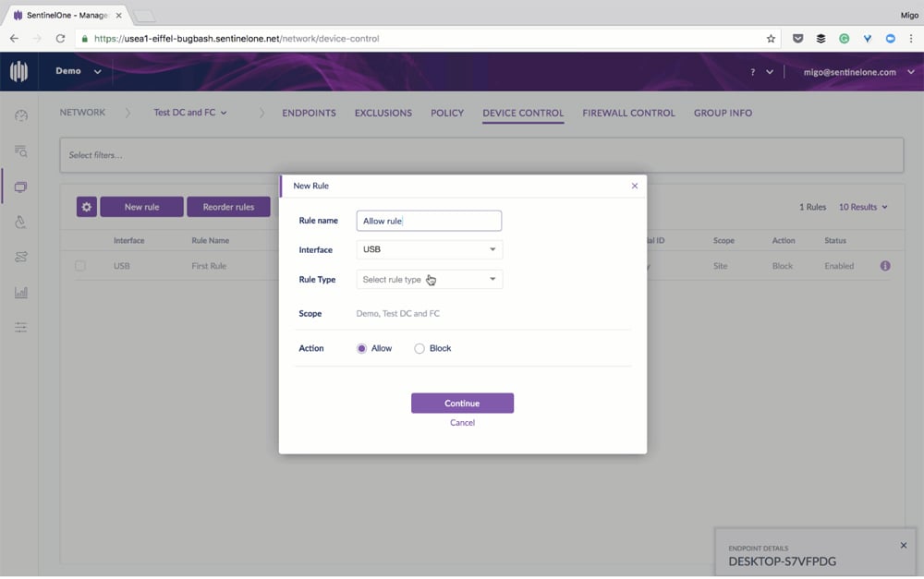Click the bar chart Reports sidebar icon

(x=20, y=293)
